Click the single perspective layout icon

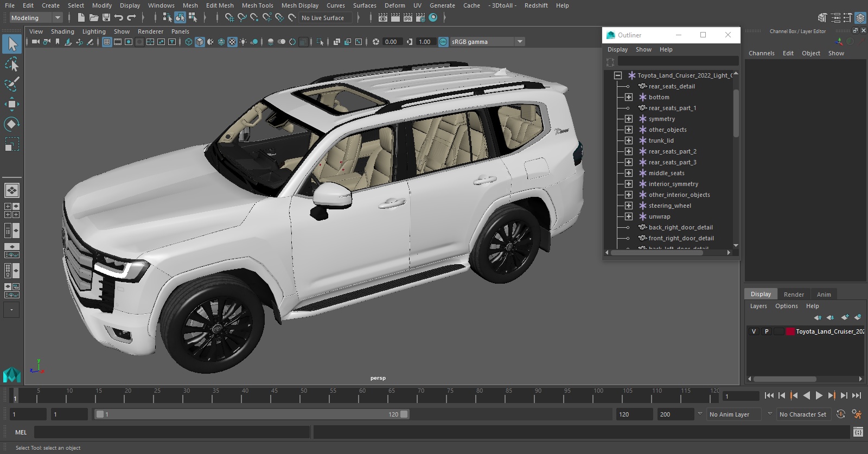pyautogui.click(x=12, y=190)
